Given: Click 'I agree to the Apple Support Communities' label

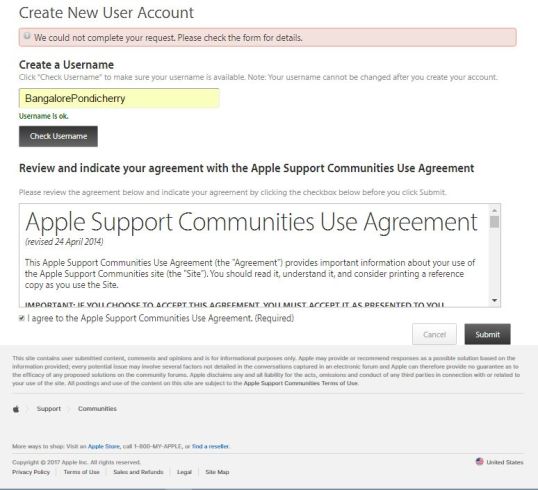Looking at the screenshot, I should [x=161, y=318].
